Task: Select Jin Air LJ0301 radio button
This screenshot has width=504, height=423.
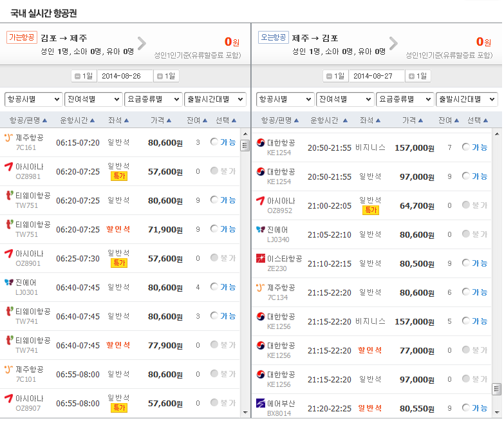Action: click(x=214, y=287)
